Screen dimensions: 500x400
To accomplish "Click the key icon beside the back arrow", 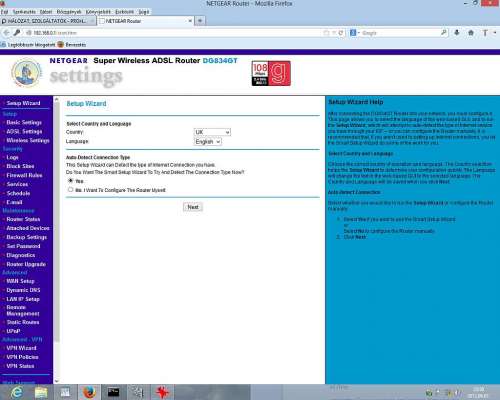I will [x=17, y=33].
